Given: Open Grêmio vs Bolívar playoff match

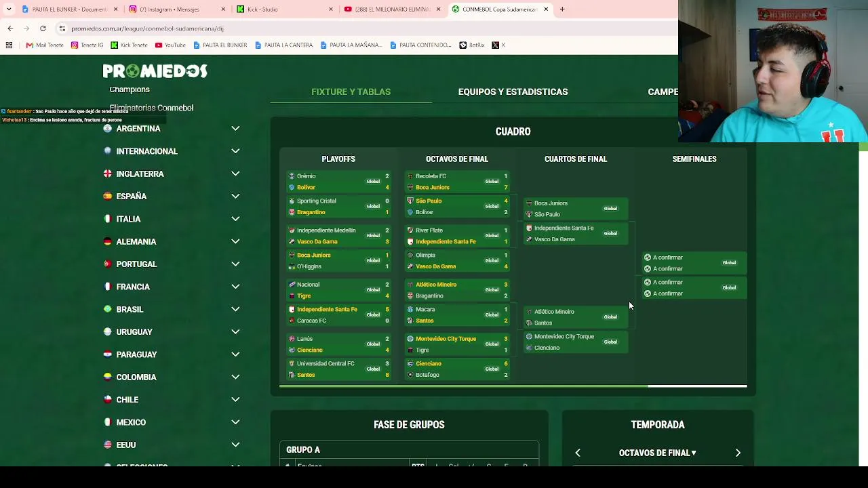Looking at the screenshot, I should [338, 182].
